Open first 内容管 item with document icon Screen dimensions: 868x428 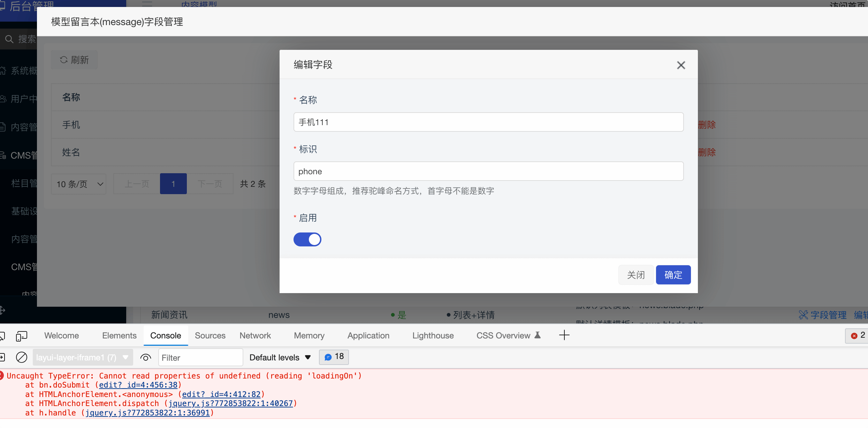[18, 127]
